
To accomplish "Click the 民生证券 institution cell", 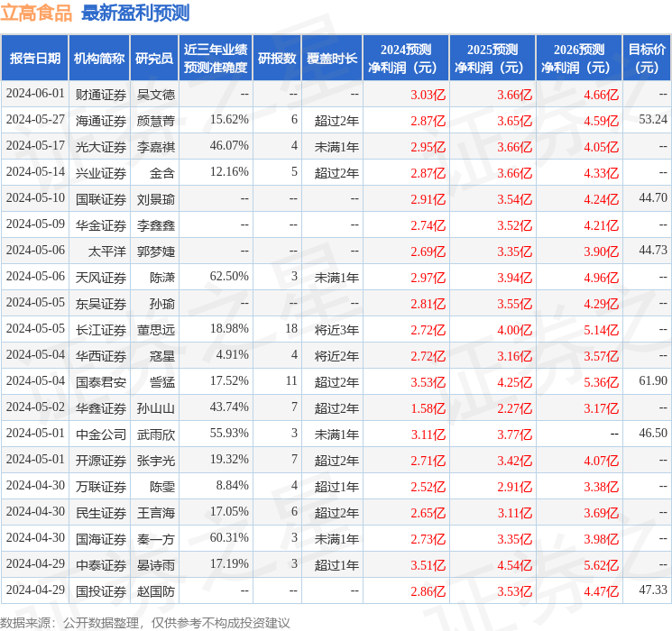I will point(101,513).
